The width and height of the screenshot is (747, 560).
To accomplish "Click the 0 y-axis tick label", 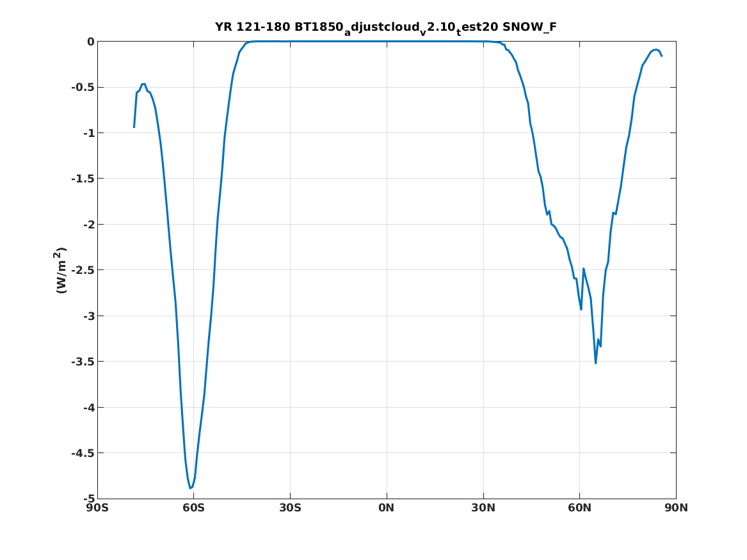I will point(90,42).
